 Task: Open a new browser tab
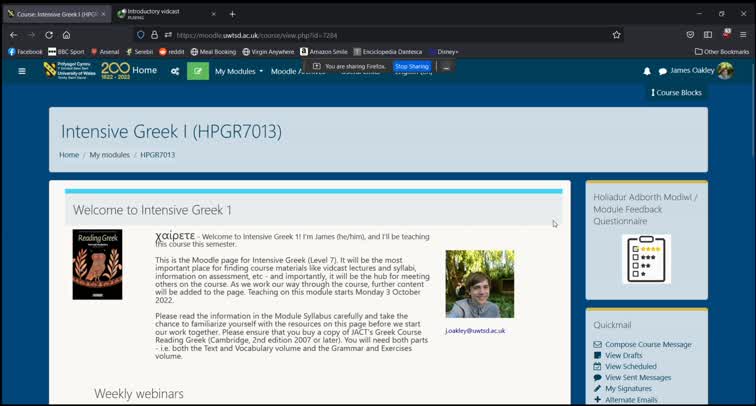pos(232,14)
